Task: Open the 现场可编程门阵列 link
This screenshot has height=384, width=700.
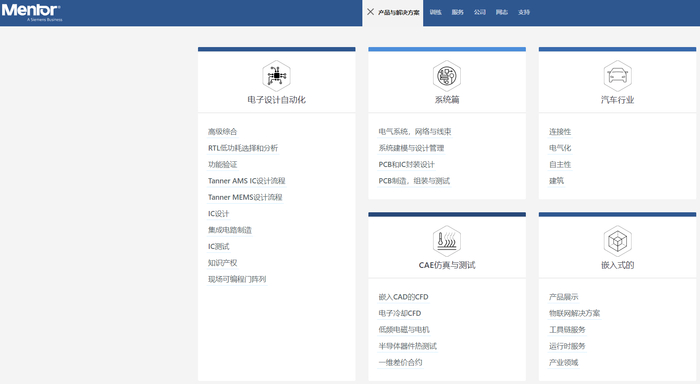Action: point(237,280)
